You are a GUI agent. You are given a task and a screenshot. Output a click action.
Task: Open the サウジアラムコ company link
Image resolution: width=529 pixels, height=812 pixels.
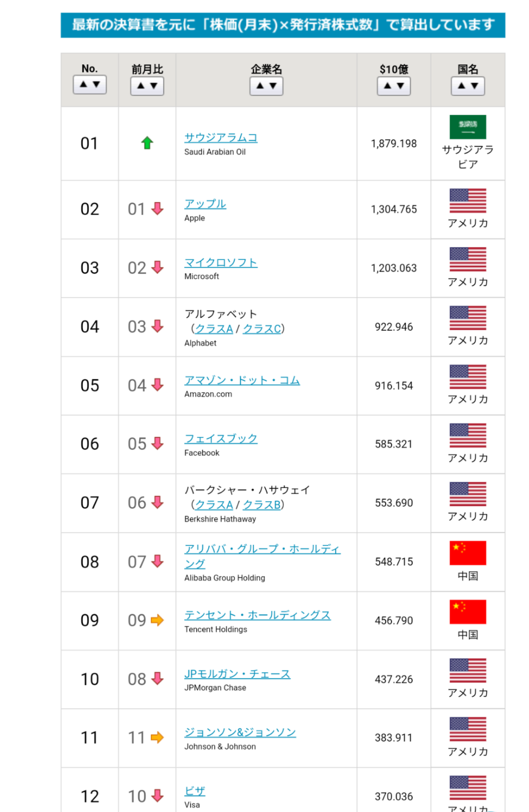click(221, 138)
